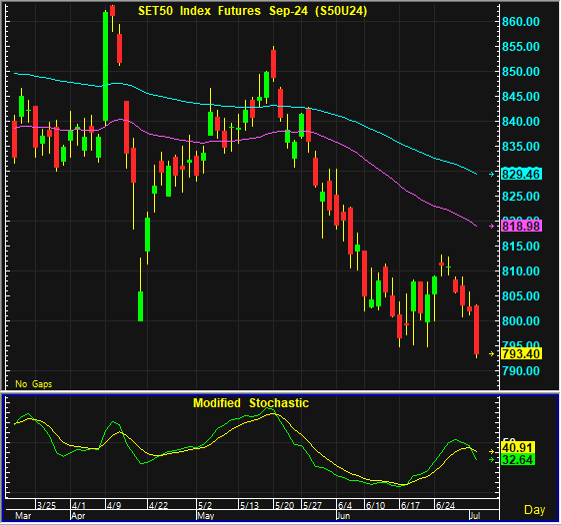Click the yellow 40.91 stochastic value tag
Screen dimensions: 561x525
(518, 447)
